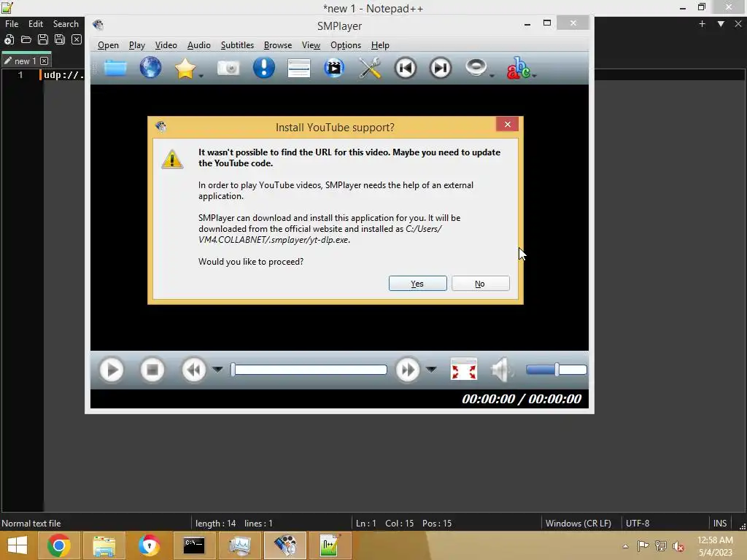Open the SMPlayer Play menu

click(136, 45)
